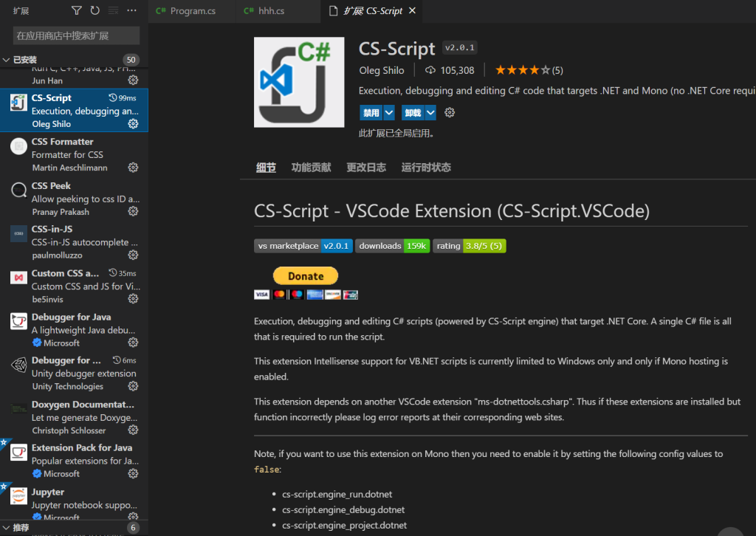The height and width of the screenshot is (536, 756).
Task: Click the 6 recommended count badge
Action: (133, 528)
